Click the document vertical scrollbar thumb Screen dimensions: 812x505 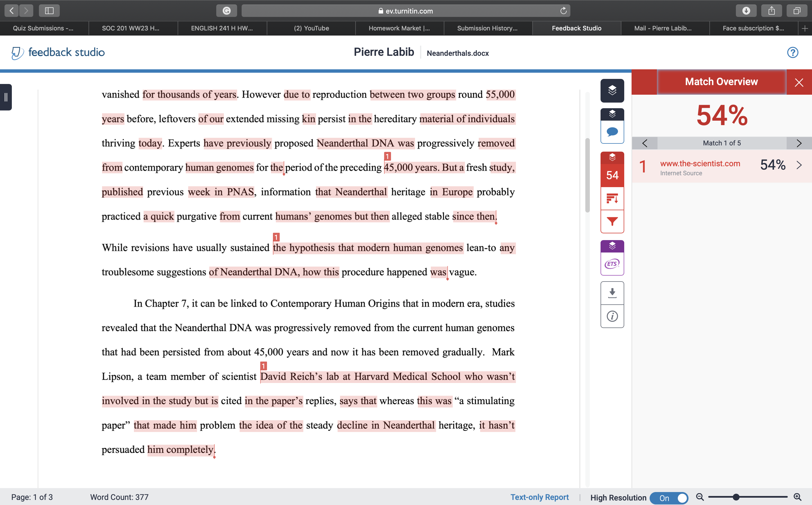[588, 175]
